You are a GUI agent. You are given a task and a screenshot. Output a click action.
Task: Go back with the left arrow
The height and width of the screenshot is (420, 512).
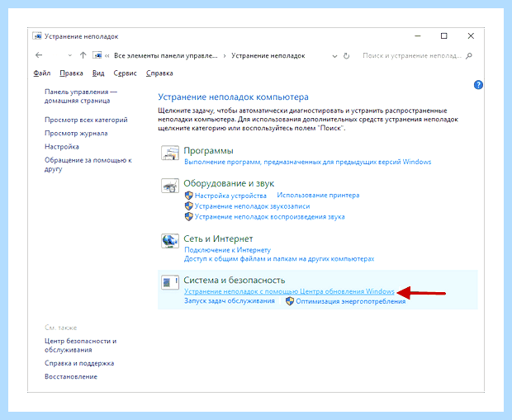tap(39, 55)
